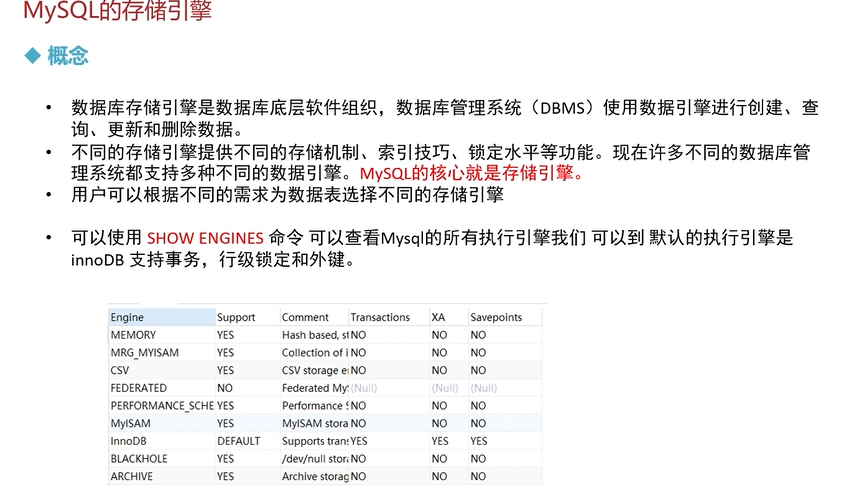Viewport: 851px width, 501px height.
Task: Click the Support column header
Action: click(247, 317)
